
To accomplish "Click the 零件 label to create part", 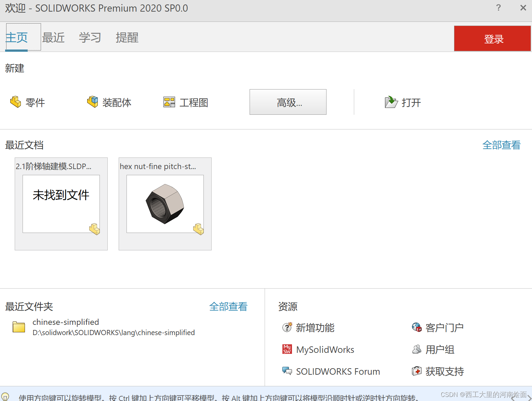I will [x=35, y=102].
